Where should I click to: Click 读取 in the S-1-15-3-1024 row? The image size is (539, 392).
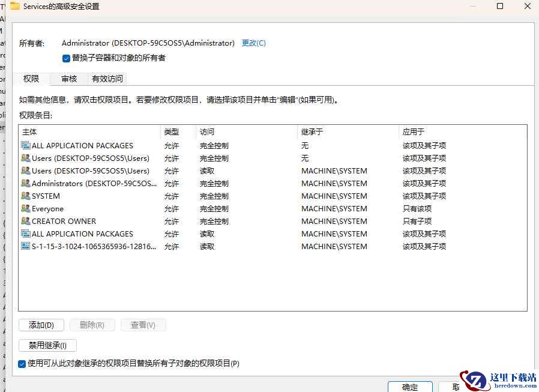pos(207,246)
